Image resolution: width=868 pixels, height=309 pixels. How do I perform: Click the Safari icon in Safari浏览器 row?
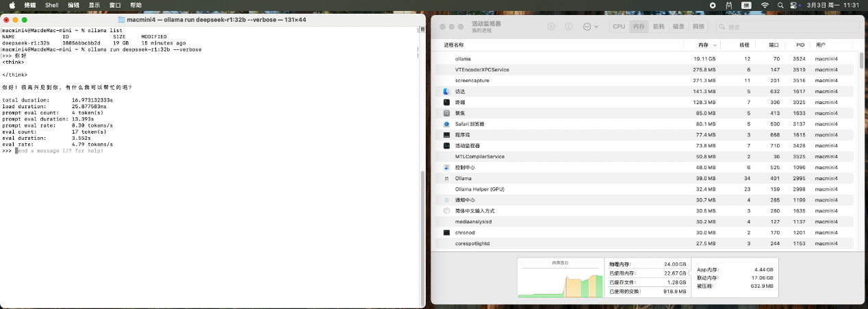coord(446,124)
